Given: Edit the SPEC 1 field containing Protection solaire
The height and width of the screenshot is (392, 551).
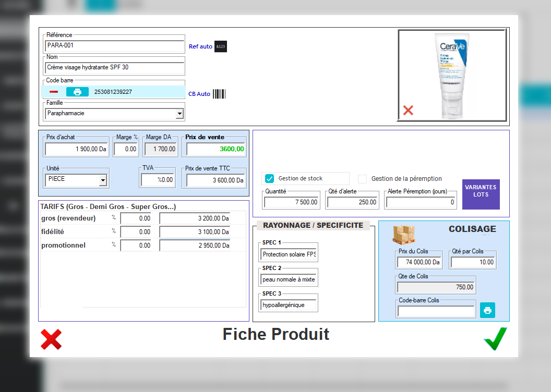Looking at the screenshot, I should 288,254.
